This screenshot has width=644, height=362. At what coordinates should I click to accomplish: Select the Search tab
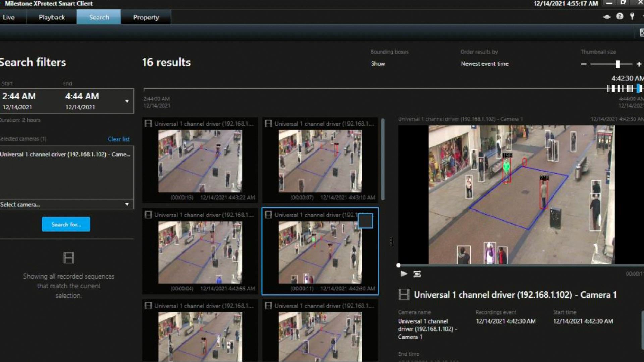(x=99, y=17)
